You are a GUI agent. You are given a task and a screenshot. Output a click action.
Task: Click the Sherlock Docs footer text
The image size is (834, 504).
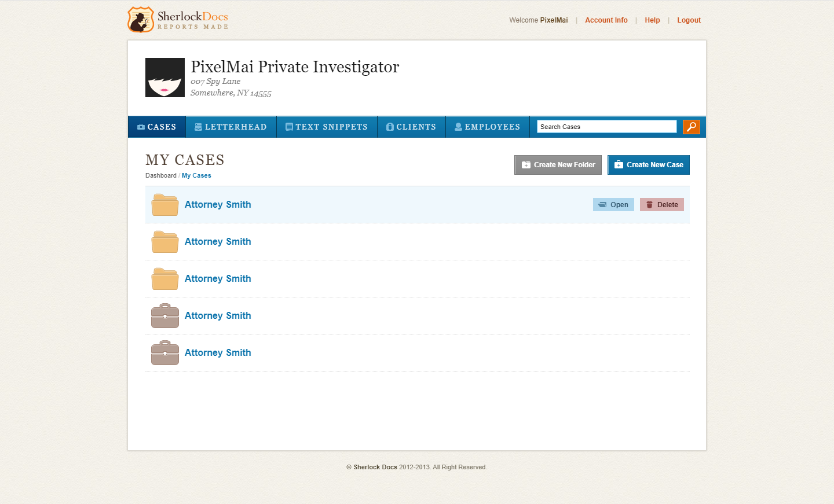click(375, 467)
